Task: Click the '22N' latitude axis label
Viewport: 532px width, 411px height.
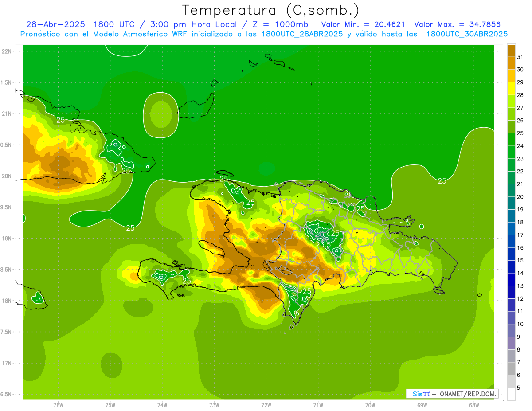Action: coord(7,51)
